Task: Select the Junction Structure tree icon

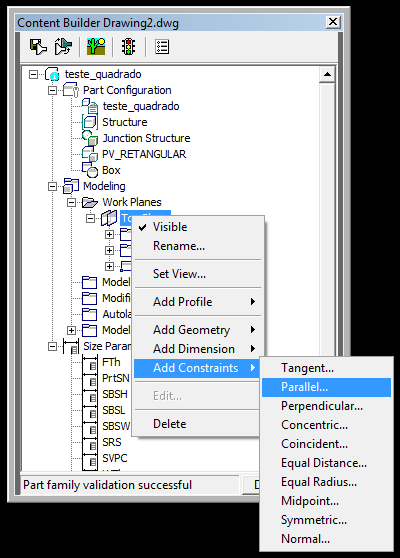Action: point(90,138)
